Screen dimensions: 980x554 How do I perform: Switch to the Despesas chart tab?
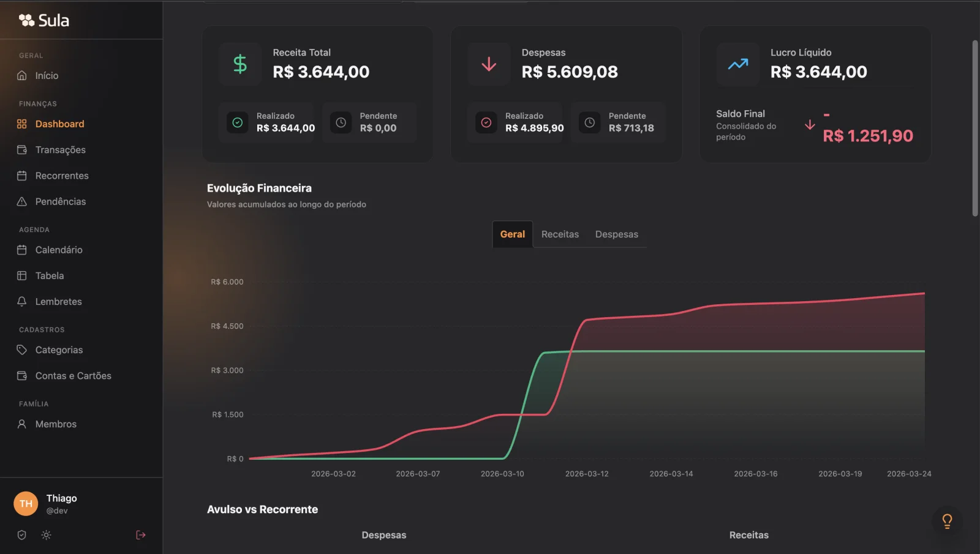[617, 234]
